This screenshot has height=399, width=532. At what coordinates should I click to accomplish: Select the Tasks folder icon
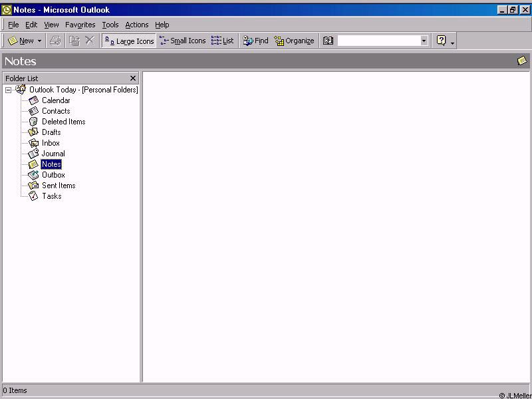(33, 196)
